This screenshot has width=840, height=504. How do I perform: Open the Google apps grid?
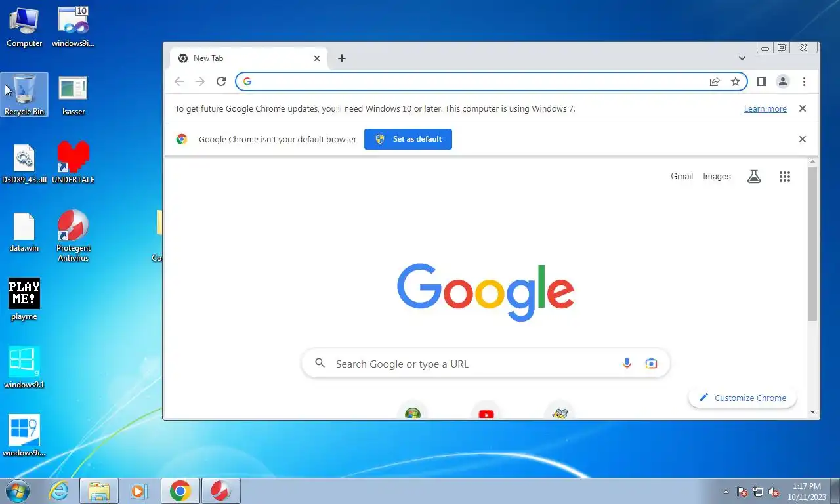(x=785, y=176)
